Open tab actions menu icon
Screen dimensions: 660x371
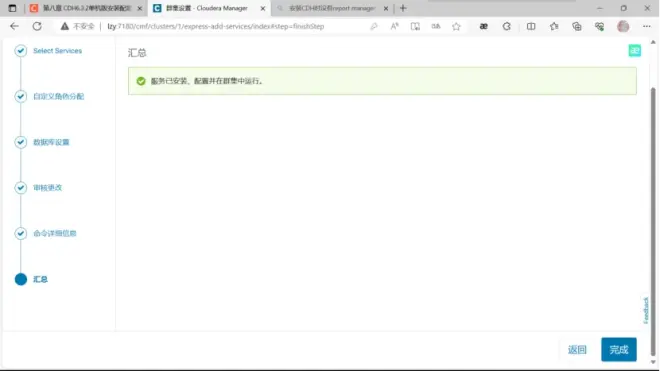coord(12,8)
